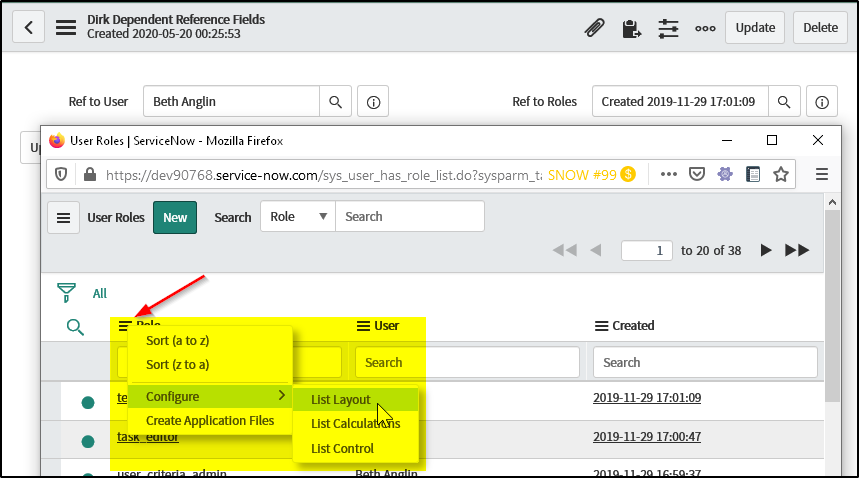The height and width of the screenshot is (478, 859).
Task: Open attachments with the paperclip icon
Action: [594, 27]
